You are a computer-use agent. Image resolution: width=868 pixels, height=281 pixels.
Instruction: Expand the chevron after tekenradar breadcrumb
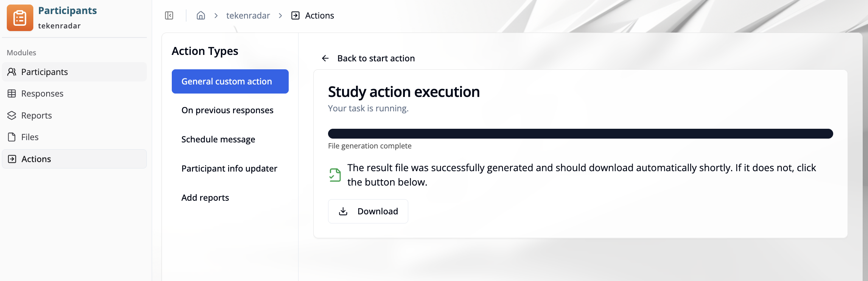click(x=280, y=15)
